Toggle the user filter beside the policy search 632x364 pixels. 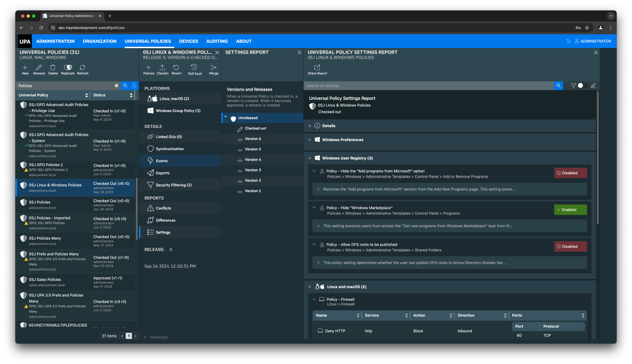[134, 85]
